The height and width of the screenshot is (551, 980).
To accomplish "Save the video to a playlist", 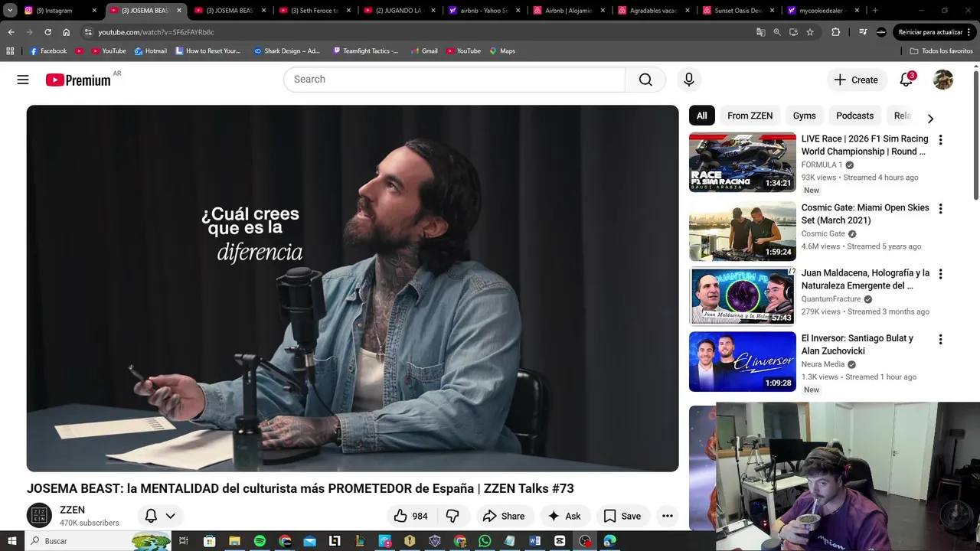I will click(x=622, y=516).
